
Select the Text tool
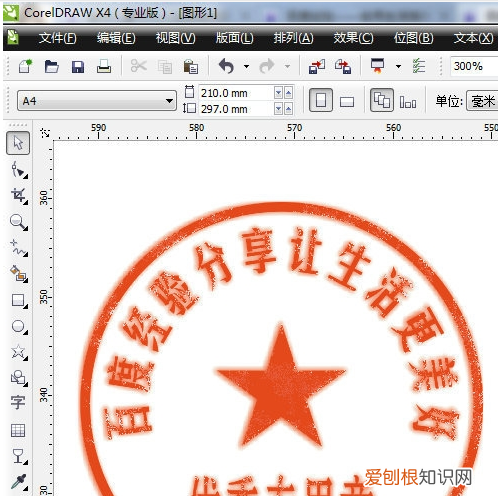(18, 402)
